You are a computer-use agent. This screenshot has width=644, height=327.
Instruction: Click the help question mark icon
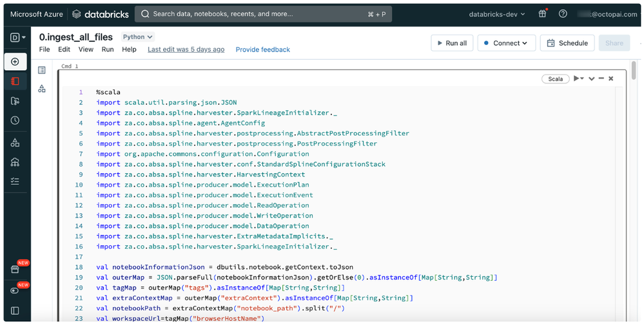click(x=563, y=14)
